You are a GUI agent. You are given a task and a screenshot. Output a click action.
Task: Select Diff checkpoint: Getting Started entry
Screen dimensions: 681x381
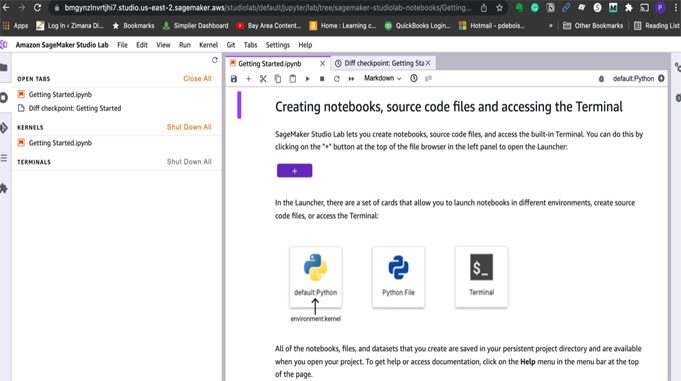pyautogui.click(x=75, y=108)
